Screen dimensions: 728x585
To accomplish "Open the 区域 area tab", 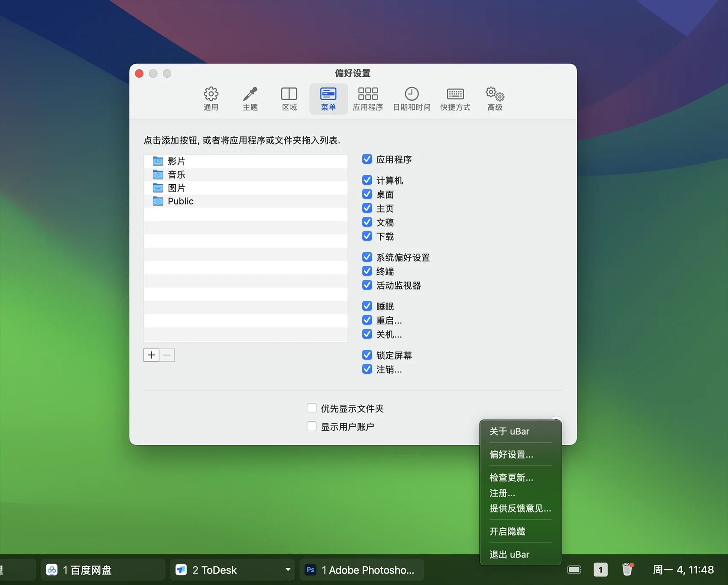I will click(289, 99).
